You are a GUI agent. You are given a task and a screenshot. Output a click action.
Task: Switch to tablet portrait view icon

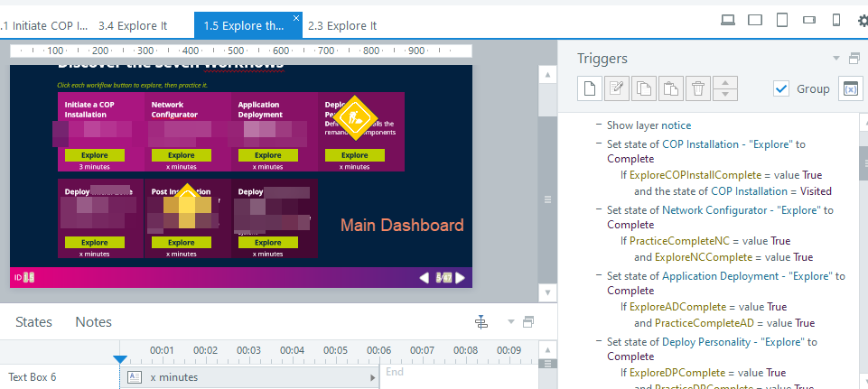tap(782, 21)
